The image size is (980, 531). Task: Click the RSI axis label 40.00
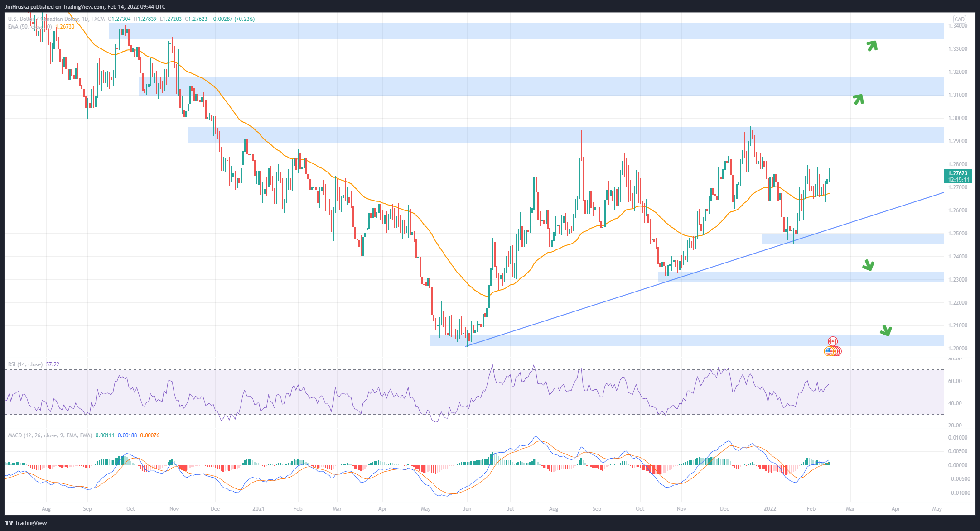coord(955,403)
